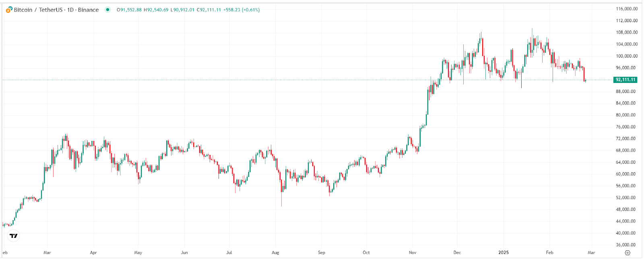
Task: Click the Dec label on the time axis
Action: click(457, 253)
